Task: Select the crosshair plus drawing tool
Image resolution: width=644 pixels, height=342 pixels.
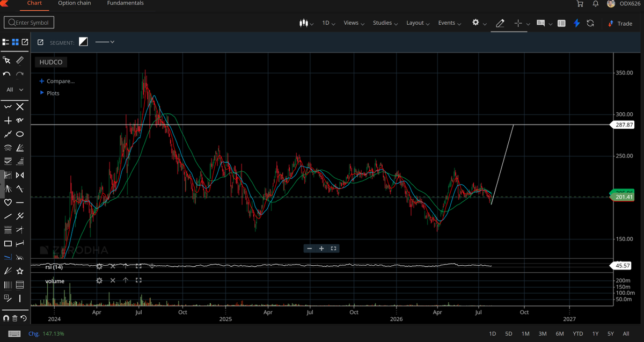Action: [x=8, y=121]
